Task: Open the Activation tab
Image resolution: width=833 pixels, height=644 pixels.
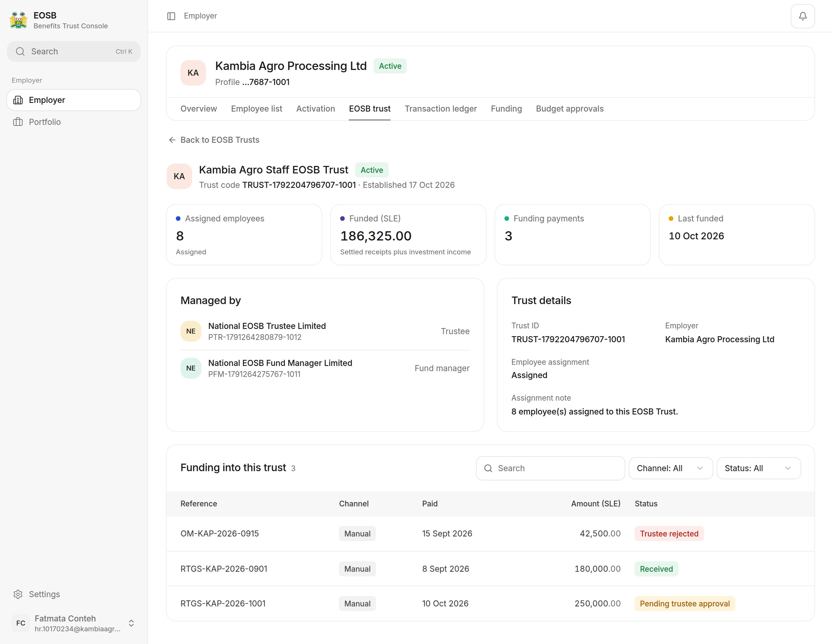Action: pos(316,109)
